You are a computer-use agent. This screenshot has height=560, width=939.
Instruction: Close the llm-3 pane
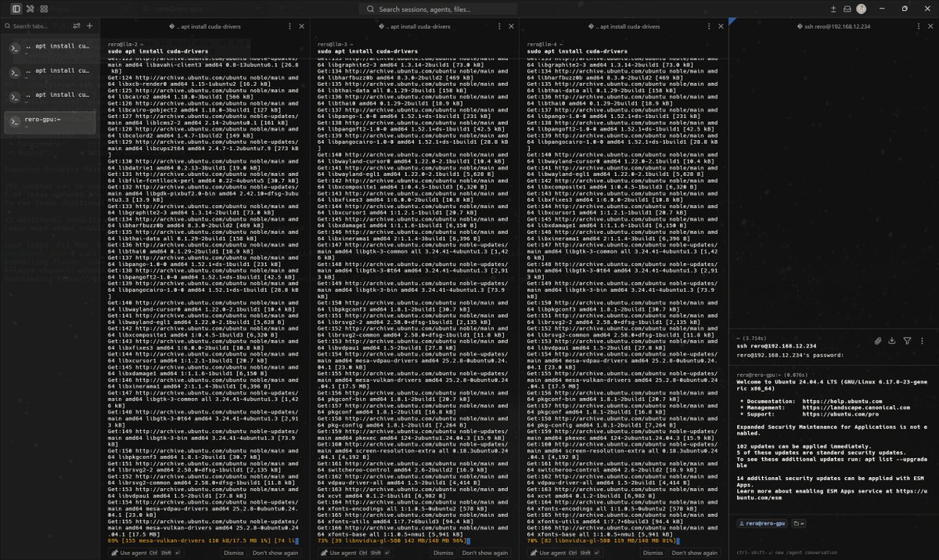tap(512, 26)
